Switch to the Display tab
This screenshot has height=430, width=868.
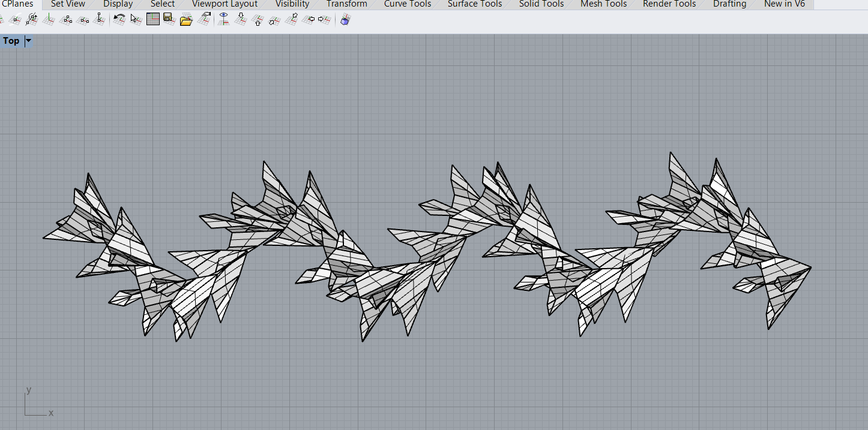(x=118, y=4)
